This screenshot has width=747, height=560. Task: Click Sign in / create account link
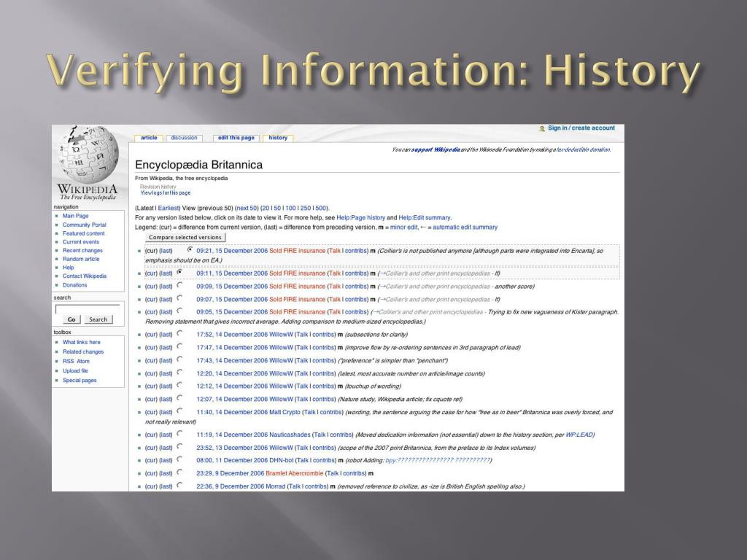tap(581, 128)
